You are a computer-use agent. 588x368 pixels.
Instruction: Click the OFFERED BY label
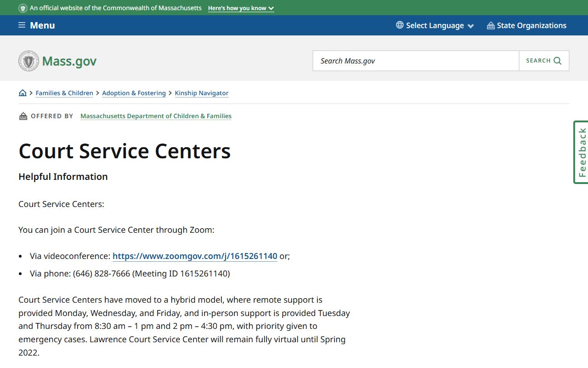pos(52,116)
